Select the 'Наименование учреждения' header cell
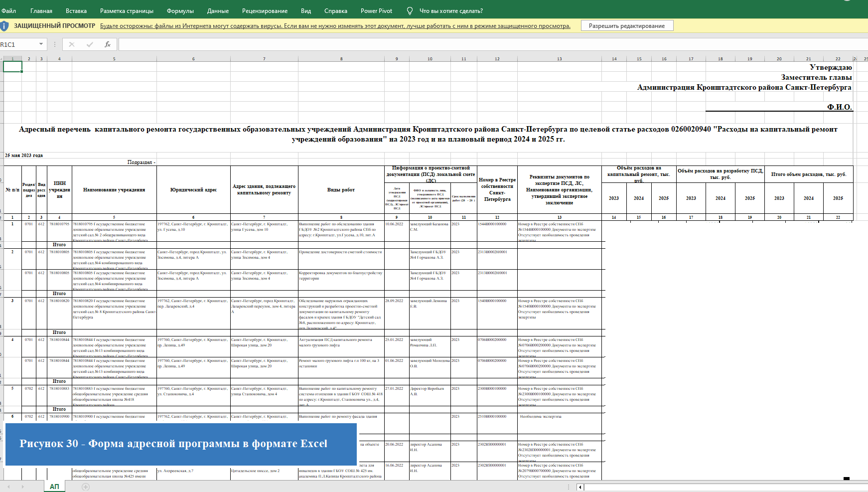The width and height of the screenshot is (868, 492). pos(114,190)
